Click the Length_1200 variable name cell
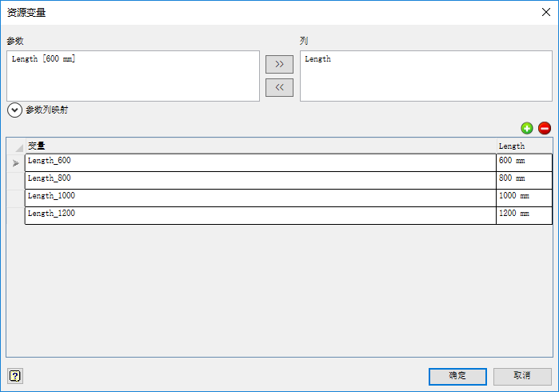Image resolution: width=559 pixels, height=392 pixels. tap(261, 215)
